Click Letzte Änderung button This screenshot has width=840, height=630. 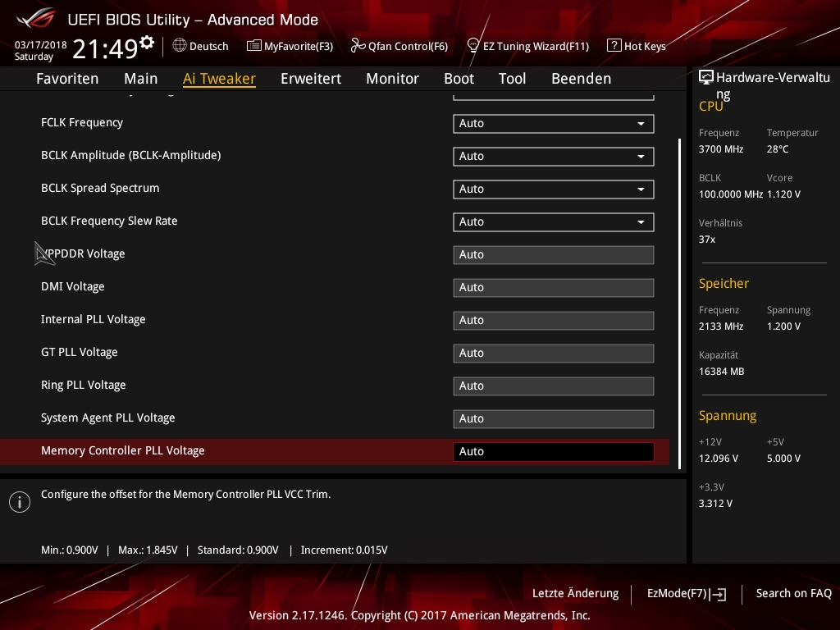pos(575,594)
